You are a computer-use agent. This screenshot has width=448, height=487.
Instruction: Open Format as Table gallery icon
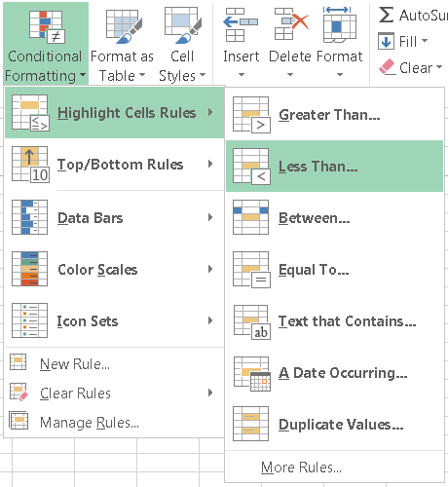(124, 26)
